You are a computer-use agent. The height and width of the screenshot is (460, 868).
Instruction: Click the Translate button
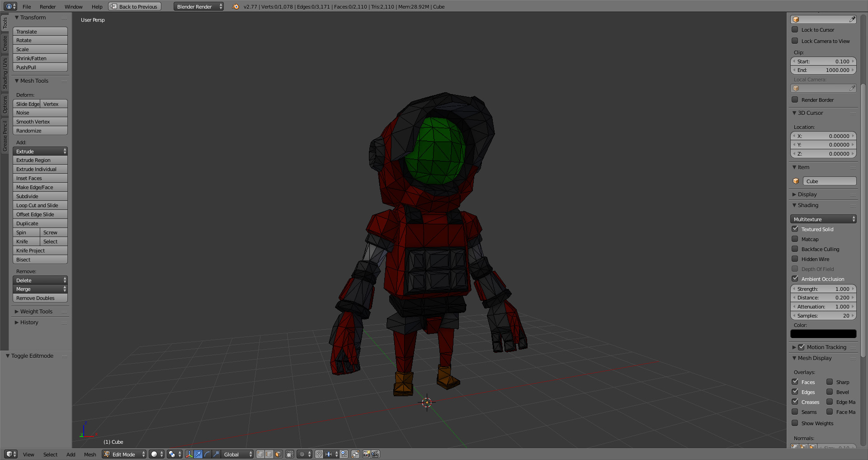(x=40, y=31)
